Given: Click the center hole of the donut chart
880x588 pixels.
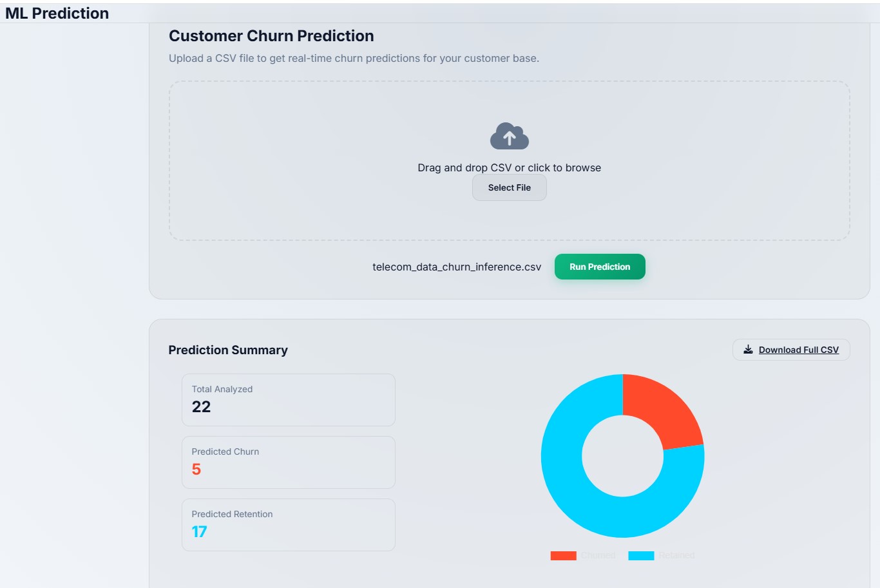Looking at the screenshot, I should (622, 456).
